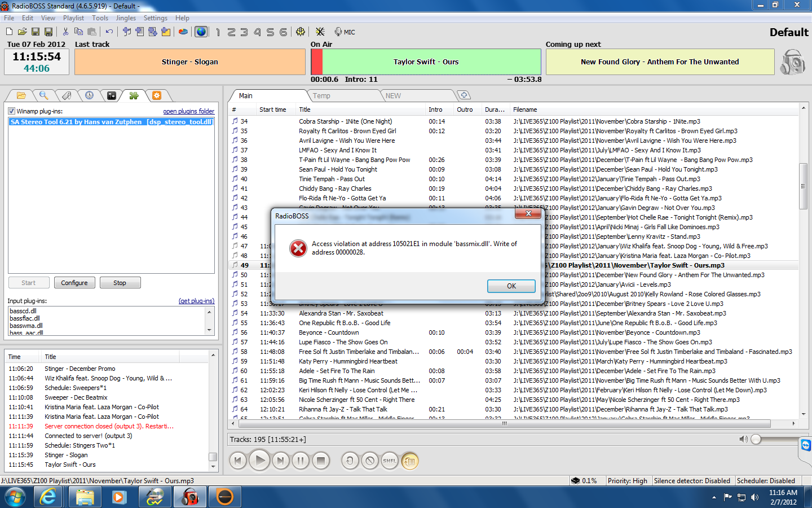
Task: Select track 60 Adele - Set Fire To The Rain
Action: click(x=513, y=371)
